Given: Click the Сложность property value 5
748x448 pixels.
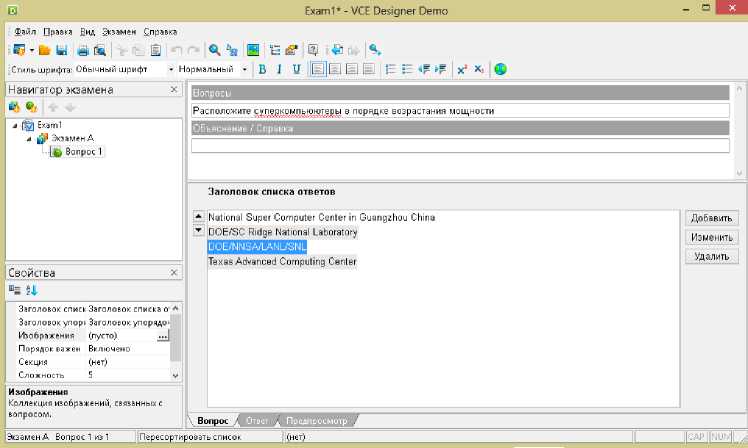Looking at the screenshot, I should (128, 375).
